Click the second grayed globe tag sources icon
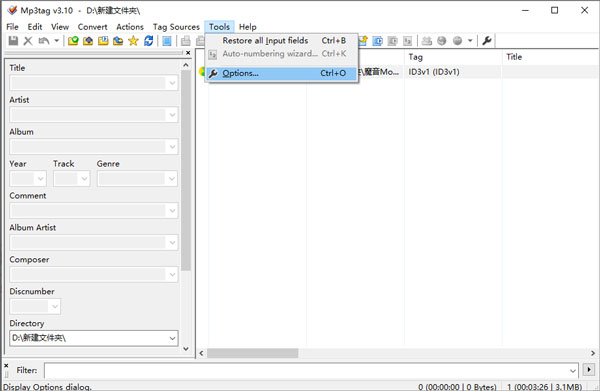Screen dimensions: 600x391 coord(457,41)
